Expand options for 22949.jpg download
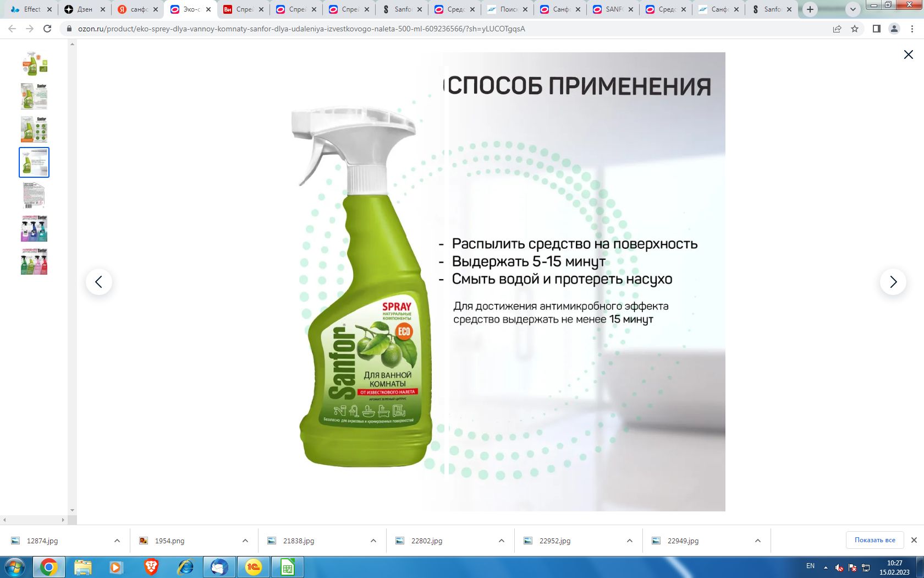The image size is (924, 578). (758, 541)
